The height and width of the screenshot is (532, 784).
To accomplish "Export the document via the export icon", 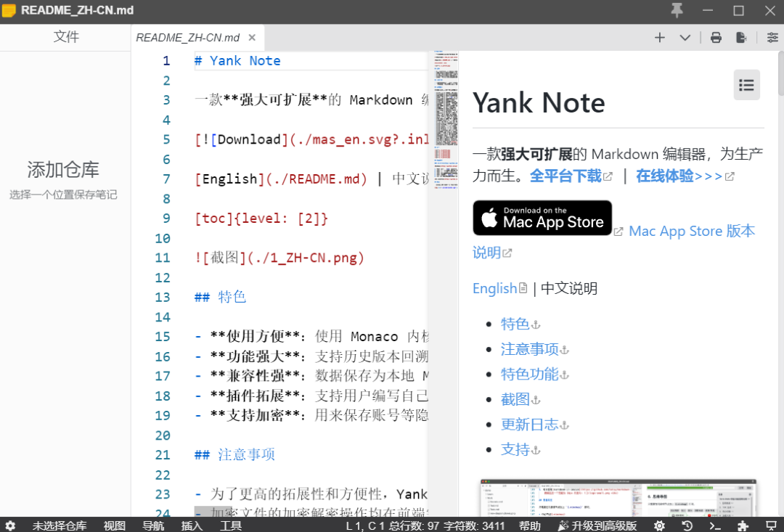I will click(x=741, y=37).
